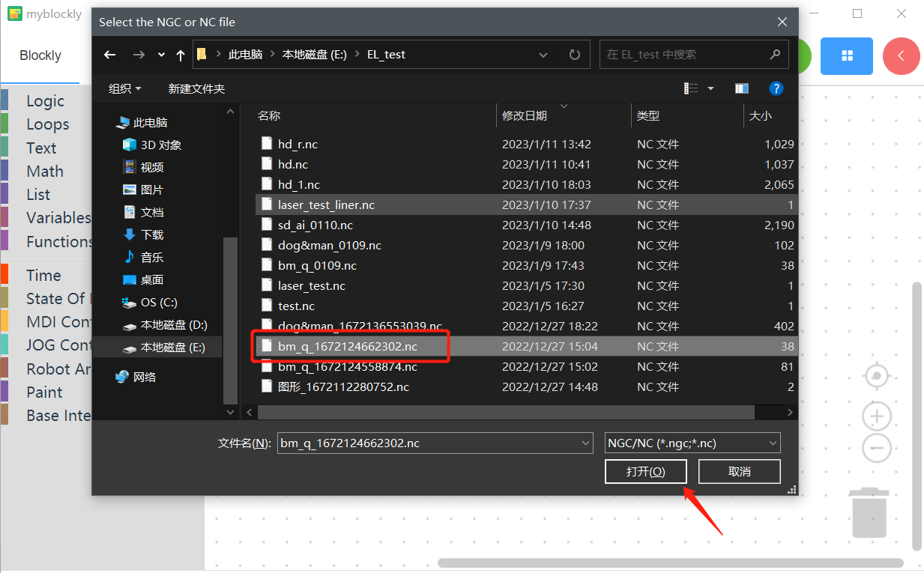924x573 pixels.
Task: Click red back arrow button in myblockly
Action: click(x=901, y=56)
